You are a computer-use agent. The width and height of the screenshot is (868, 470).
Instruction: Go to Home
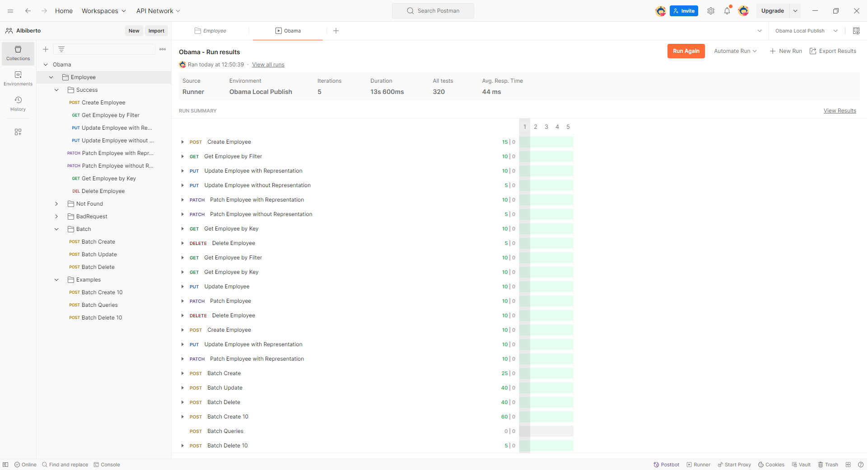[64, 11]
